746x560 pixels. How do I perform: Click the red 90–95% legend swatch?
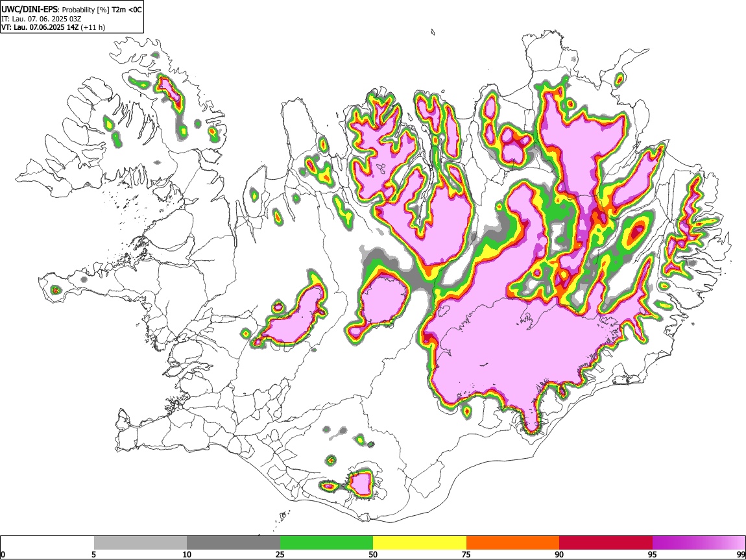[x=606, y=543]
